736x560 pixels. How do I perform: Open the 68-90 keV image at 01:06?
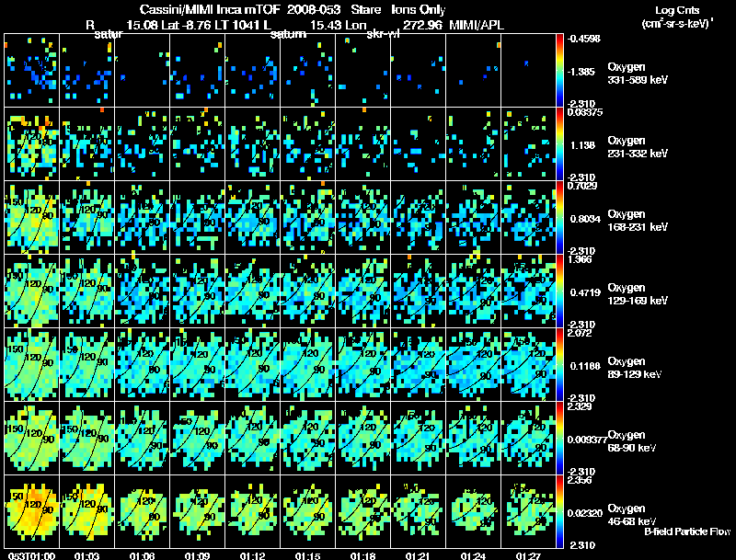pos(143,439)
